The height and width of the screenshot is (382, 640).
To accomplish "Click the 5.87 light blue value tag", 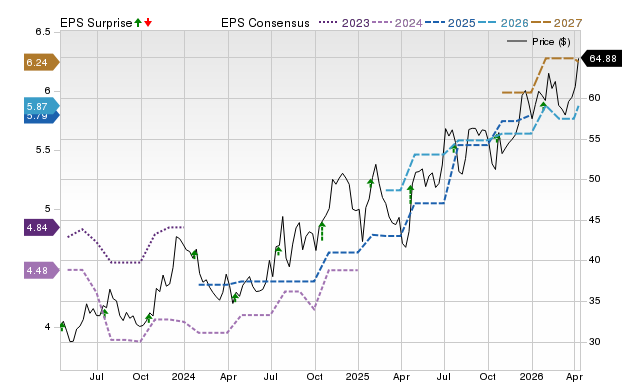I will (42, 106).
